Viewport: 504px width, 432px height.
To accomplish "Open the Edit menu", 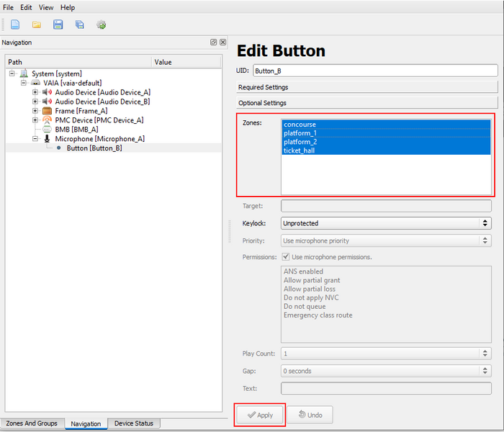I will (x=26, y=7).
